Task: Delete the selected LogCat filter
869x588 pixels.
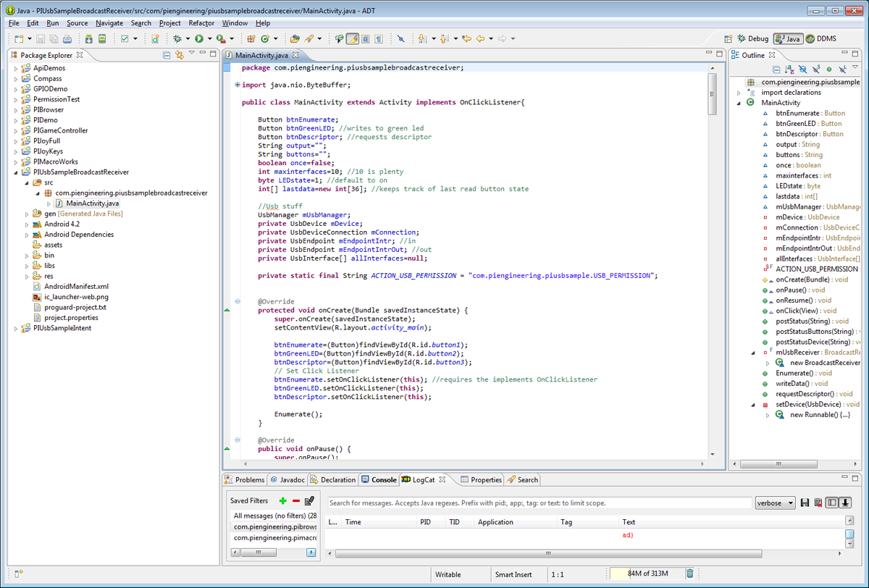Action: [x=296, y=501]
